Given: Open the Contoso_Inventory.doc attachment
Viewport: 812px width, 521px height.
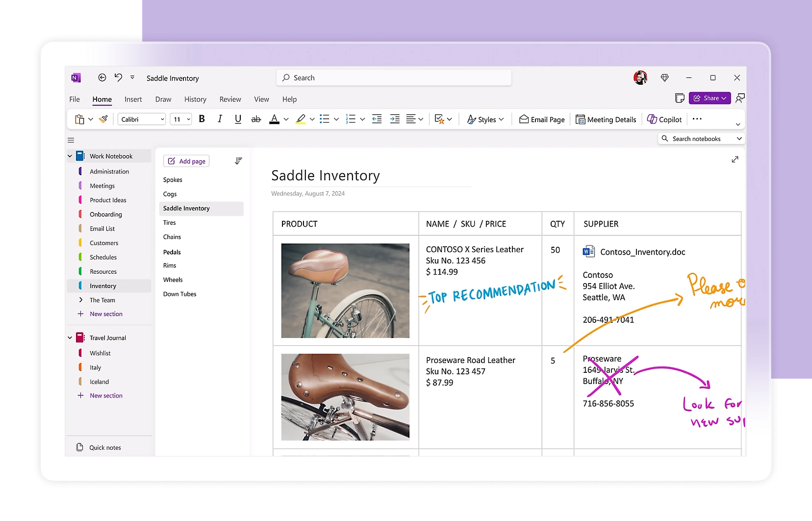Looking at the screenshot, I should [x=634, y=252].
